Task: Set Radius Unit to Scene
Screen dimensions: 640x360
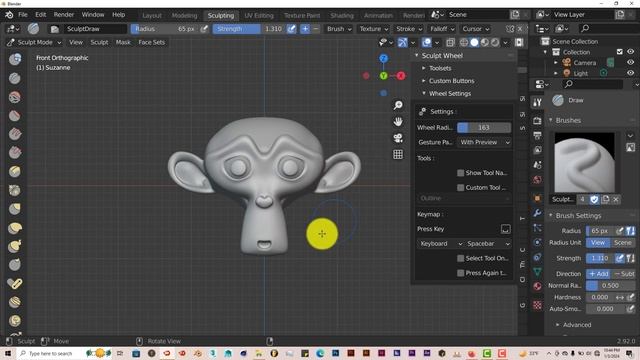Action: (x=622, y=242)
